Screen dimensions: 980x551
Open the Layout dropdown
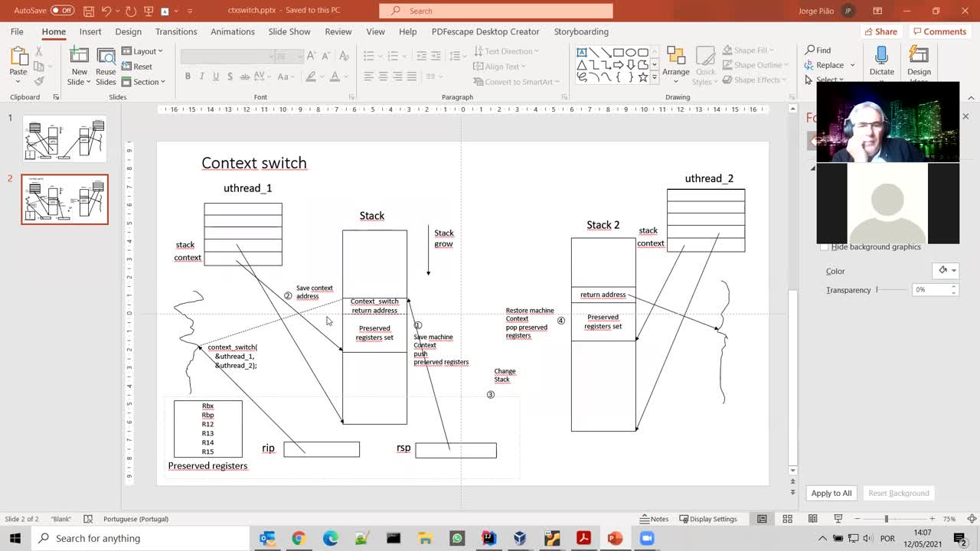tap(142, 51)
